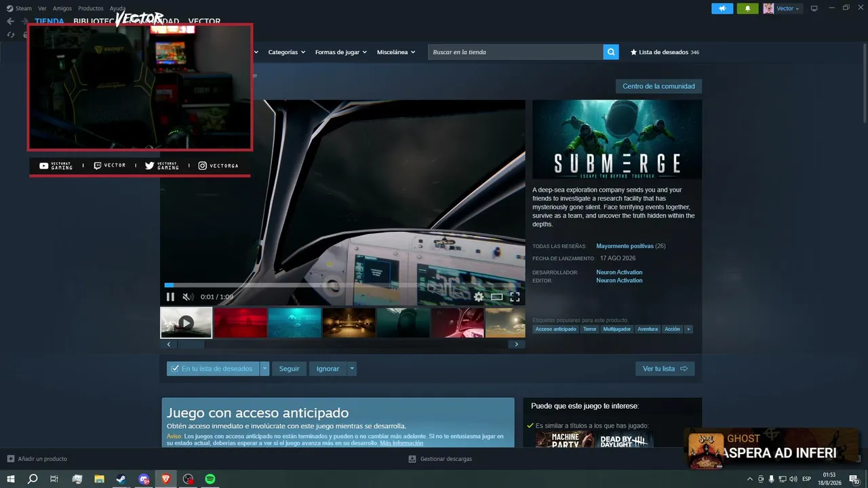
Task: Open Mayormente positivas reviews link
Action: (x=625, y=246)
